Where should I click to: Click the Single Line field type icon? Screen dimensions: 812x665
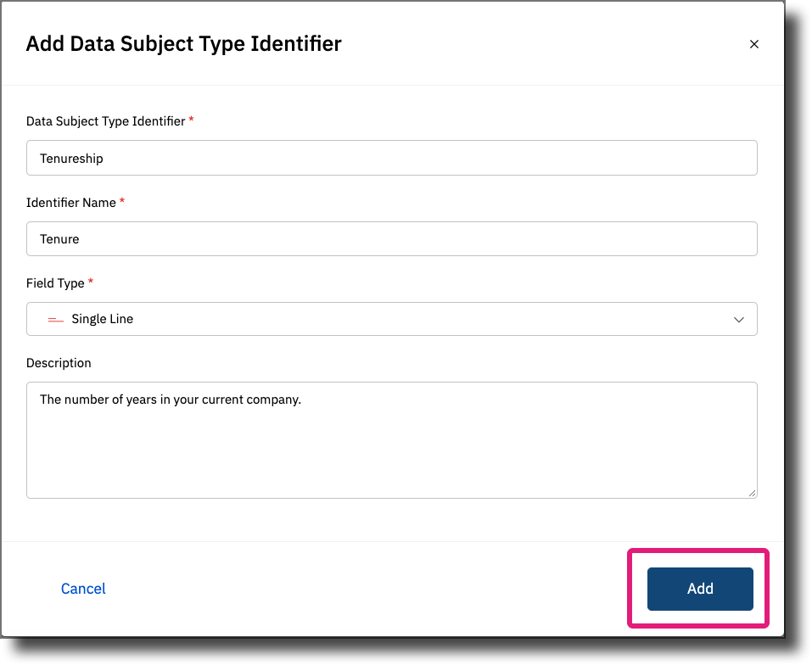point(53,319)
